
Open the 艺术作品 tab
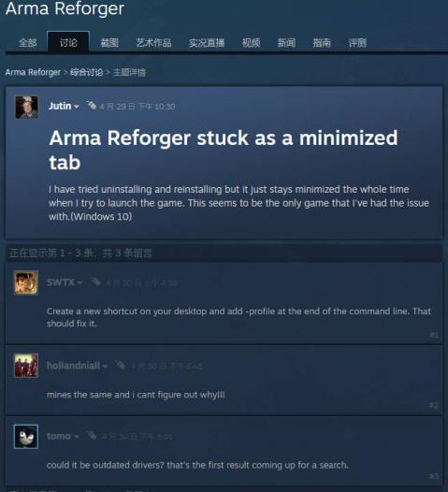pos(153,42)
